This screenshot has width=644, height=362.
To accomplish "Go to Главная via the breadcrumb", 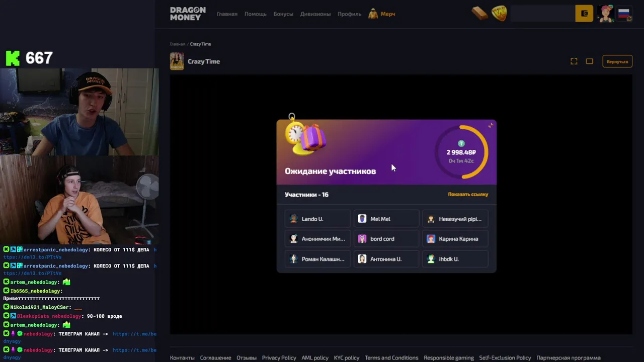I will (177, 44).
